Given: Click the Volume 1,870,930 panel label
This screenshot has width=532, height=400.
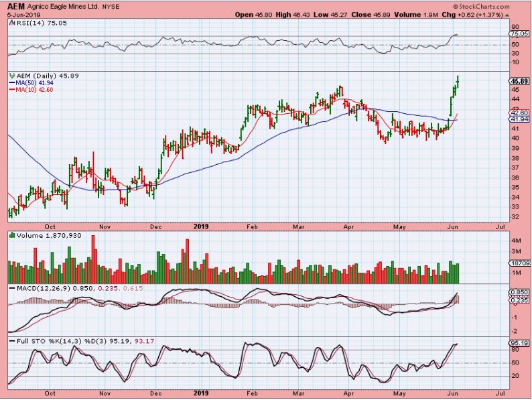Looking at the screenshot, I should click(49, 235).
